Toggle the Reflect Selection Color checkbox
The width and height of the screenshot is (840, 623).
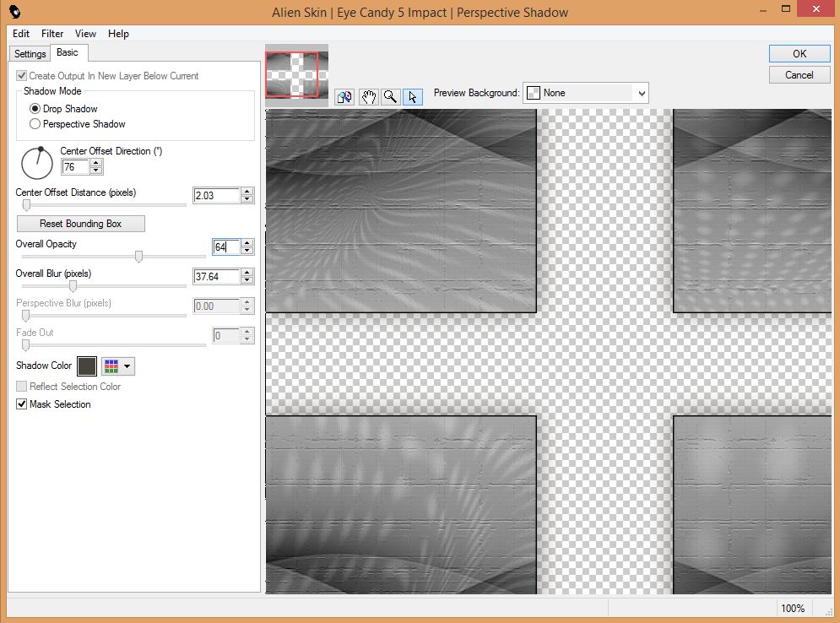click(21, 387)
